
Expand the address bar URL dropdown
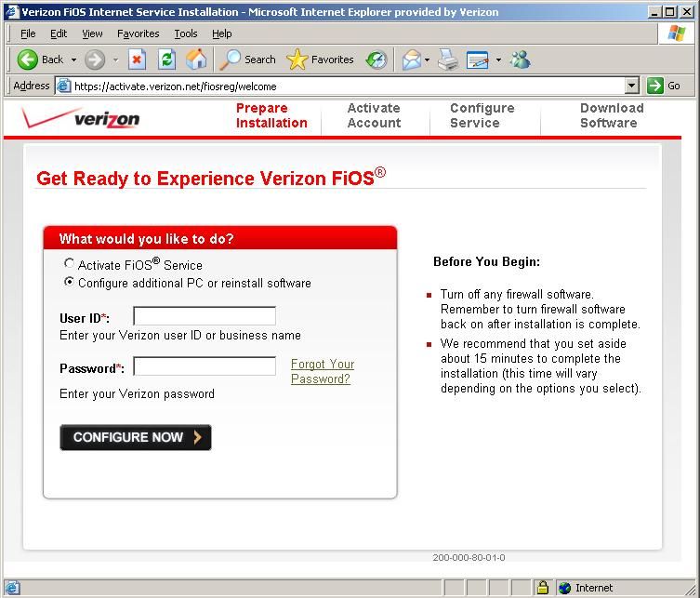tap(632, 86)
